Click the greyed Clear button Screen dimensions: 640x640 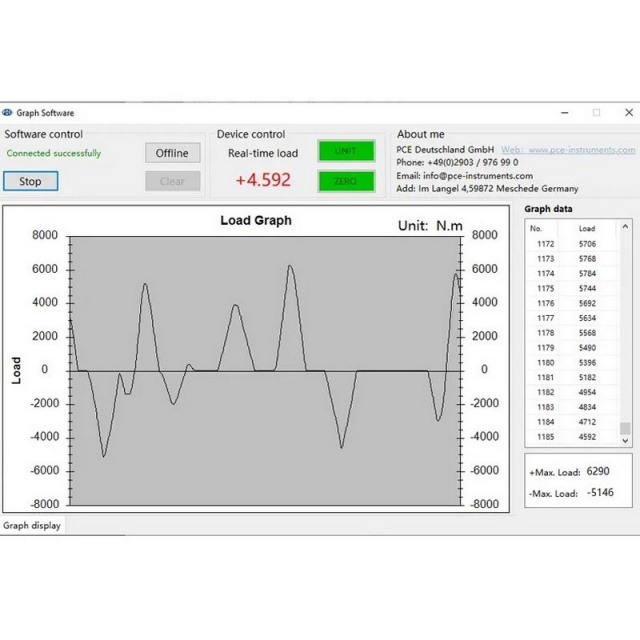[173, 181]
